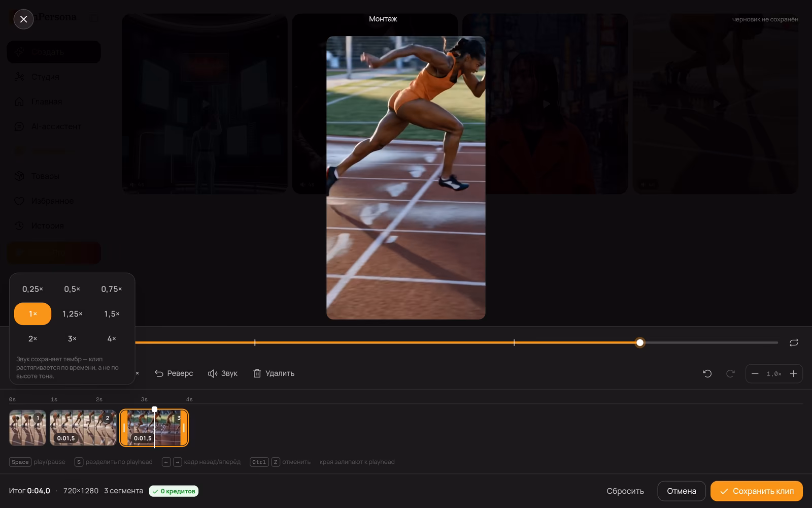Toggle loop playback icon beside the scrubber
Viewport: 812px width, 508px height.
794,343
